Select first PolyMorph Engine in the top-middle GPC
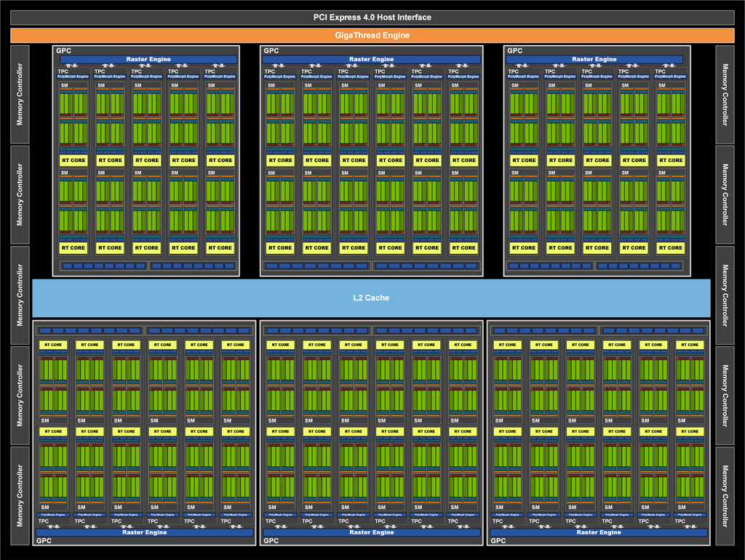 click(x=279, y=76)
